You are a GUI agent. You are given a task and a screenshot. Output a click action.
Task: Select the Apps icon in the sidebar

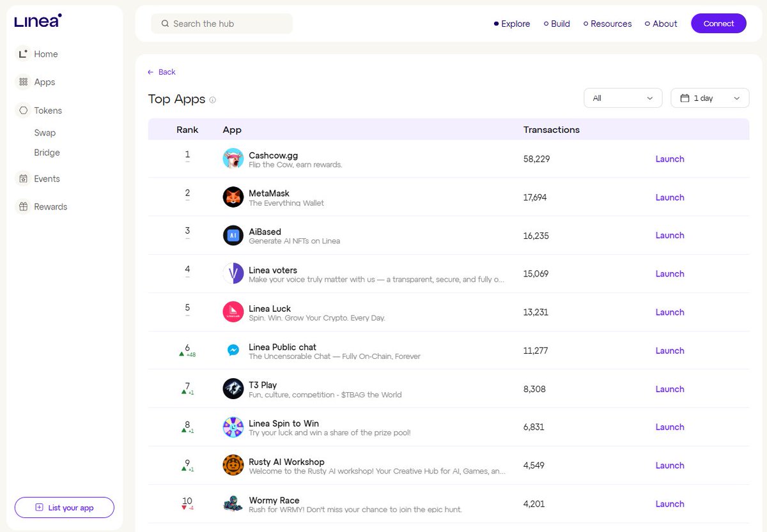coord(24,82)
